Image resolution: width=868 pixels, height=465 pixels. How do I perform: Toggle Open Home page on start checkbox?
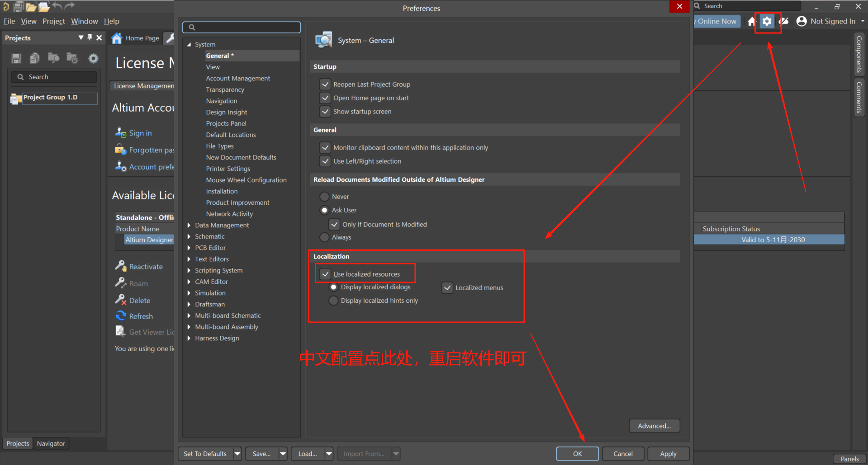pos(325,98)
